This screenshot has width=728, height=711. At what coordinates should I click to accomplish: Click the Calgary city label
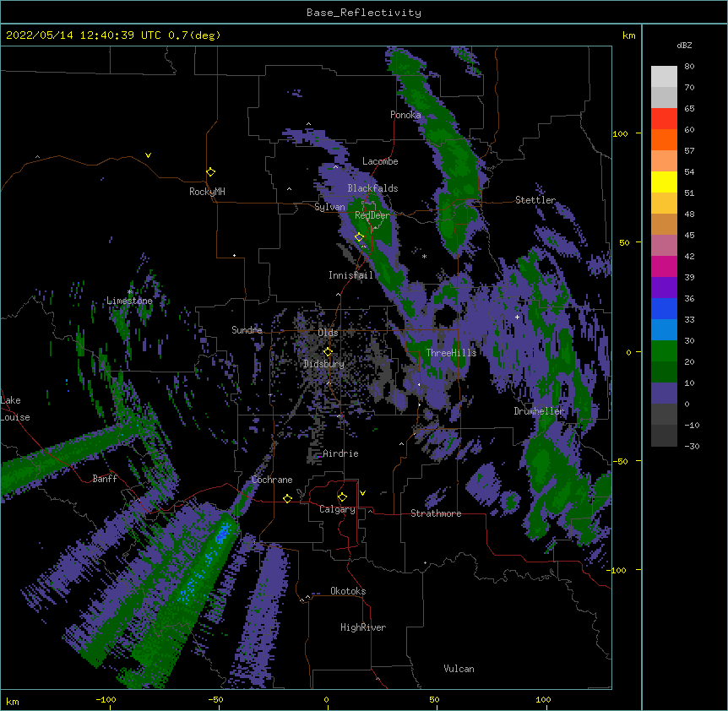click(337, 509)
